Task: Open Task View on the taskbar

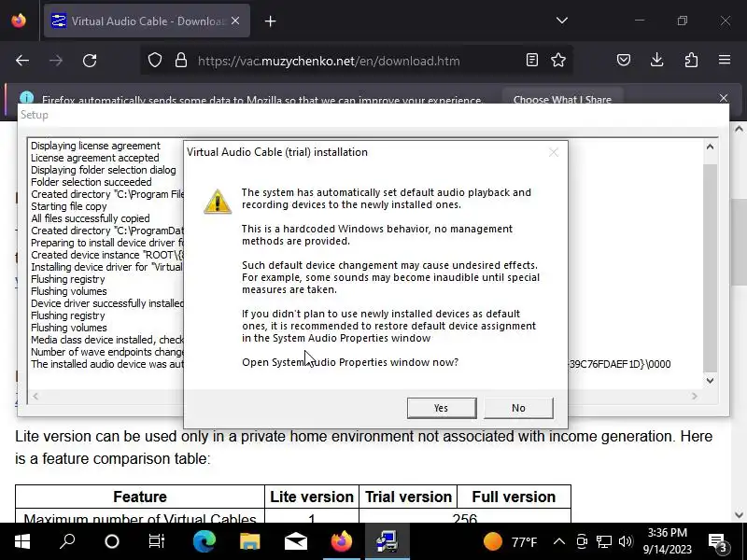Action: pyautogui.click(x=156, y=541)
